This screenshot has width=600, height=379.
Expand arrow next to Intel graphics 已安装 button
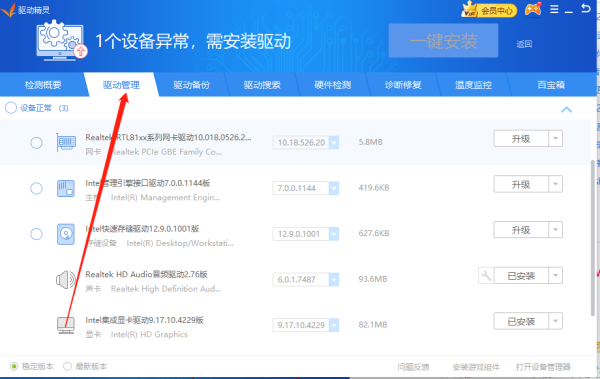pos(555,321)
